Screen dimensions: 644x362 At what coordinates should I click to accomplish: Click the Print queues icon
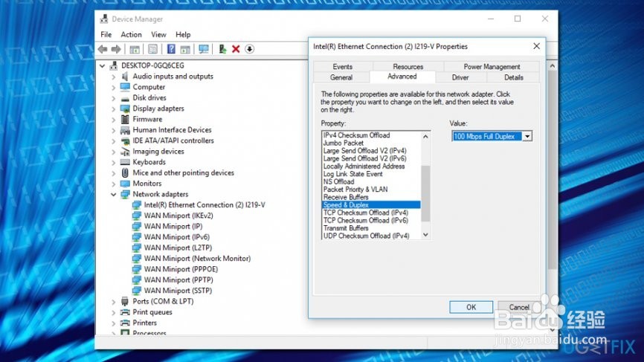coord(125,312)
